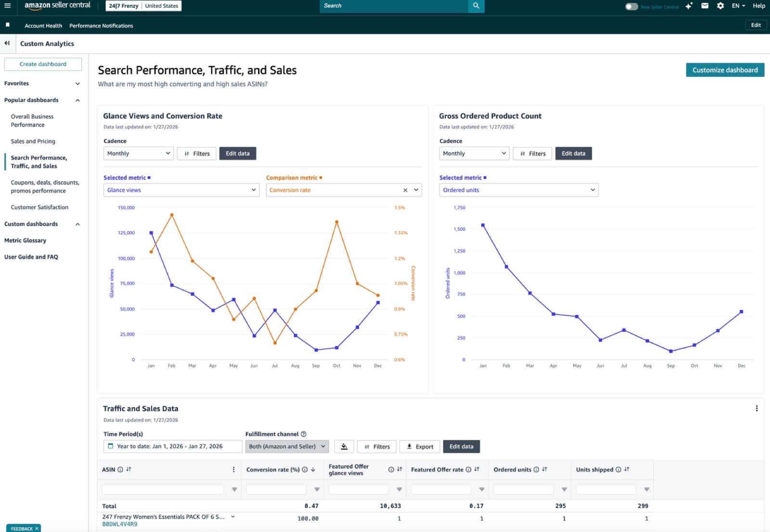770x532 pixels.
Task: Click Fulfillment channel help icon
Action: (x=304, y=434)
